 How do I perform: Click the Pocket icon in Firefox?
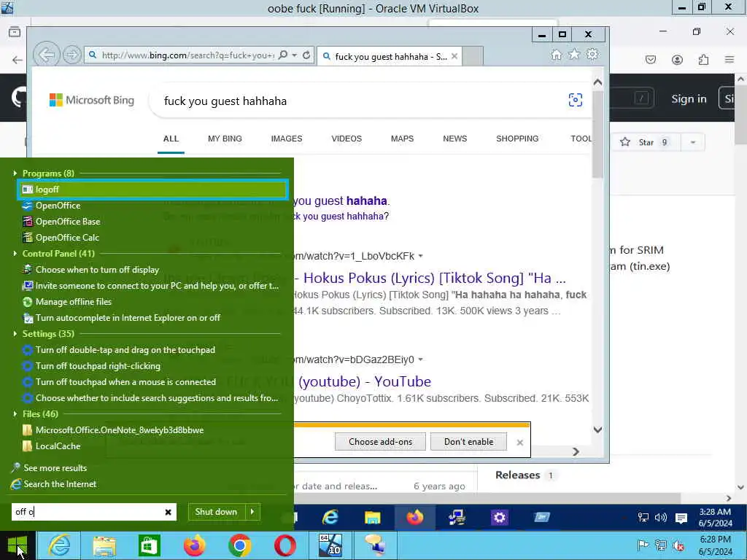[x=651, y=60]
